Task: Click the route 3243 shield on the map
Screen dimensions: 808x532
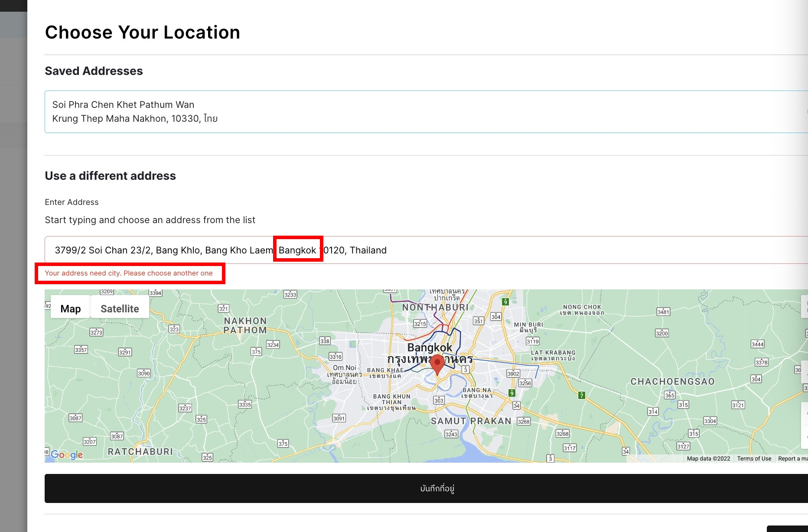Action: [x=451, y=434]
